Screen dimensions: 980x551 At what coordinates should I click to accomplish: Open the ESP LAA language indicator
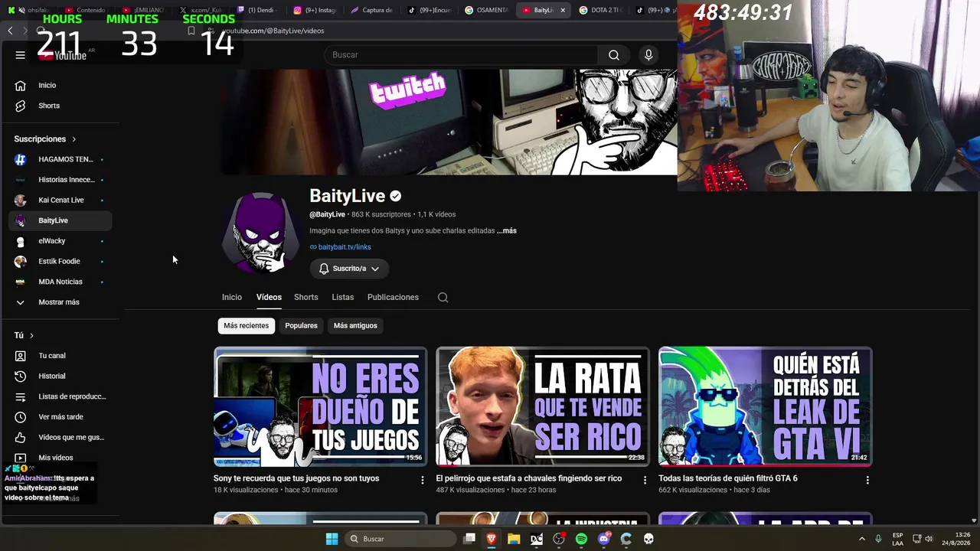pos(897,539)
